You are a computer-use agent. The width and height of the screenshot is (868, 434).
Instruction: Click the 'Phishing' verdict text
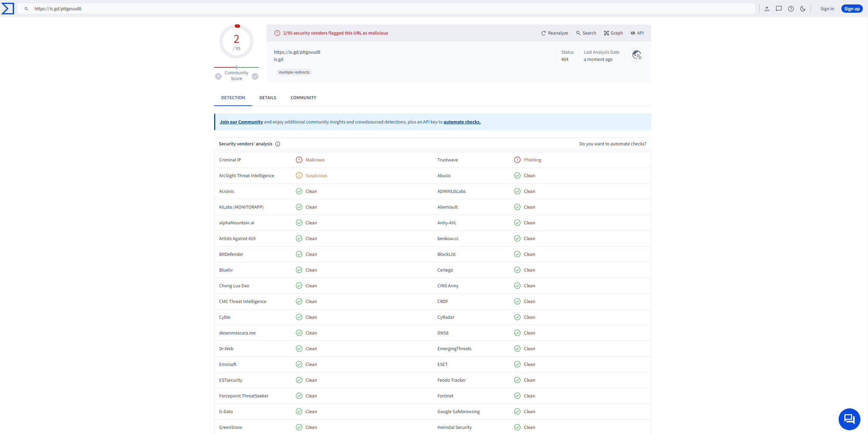(x=532, y=160)
